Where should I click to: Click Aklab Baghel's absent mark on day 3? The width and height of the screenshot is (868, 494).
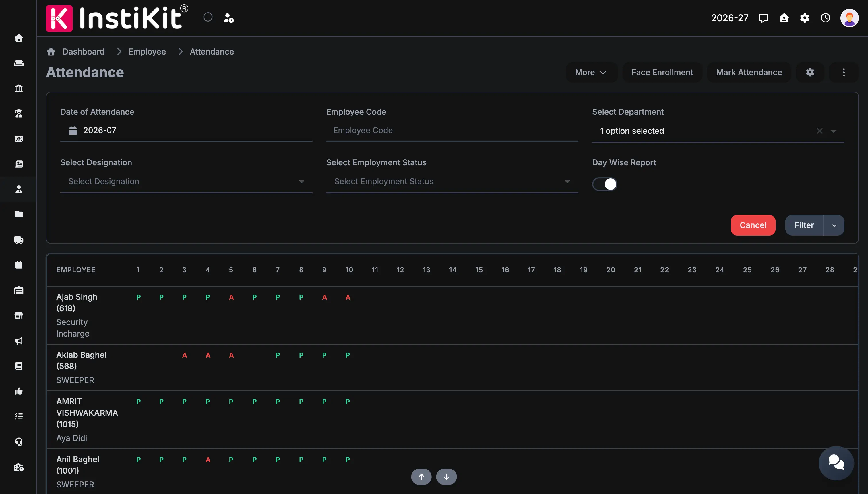click(x=184, y=355)
